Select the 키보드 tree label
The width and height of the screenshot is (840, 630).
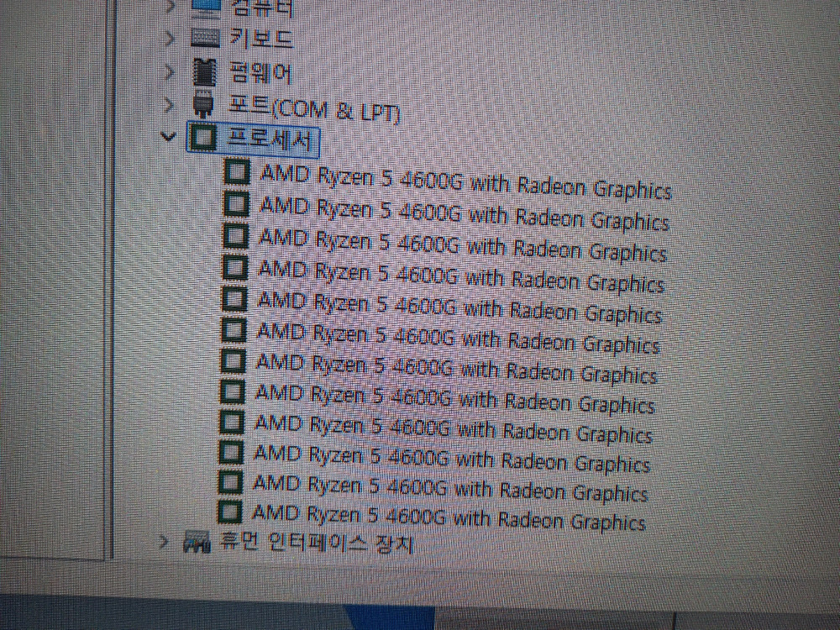(261, 39)
